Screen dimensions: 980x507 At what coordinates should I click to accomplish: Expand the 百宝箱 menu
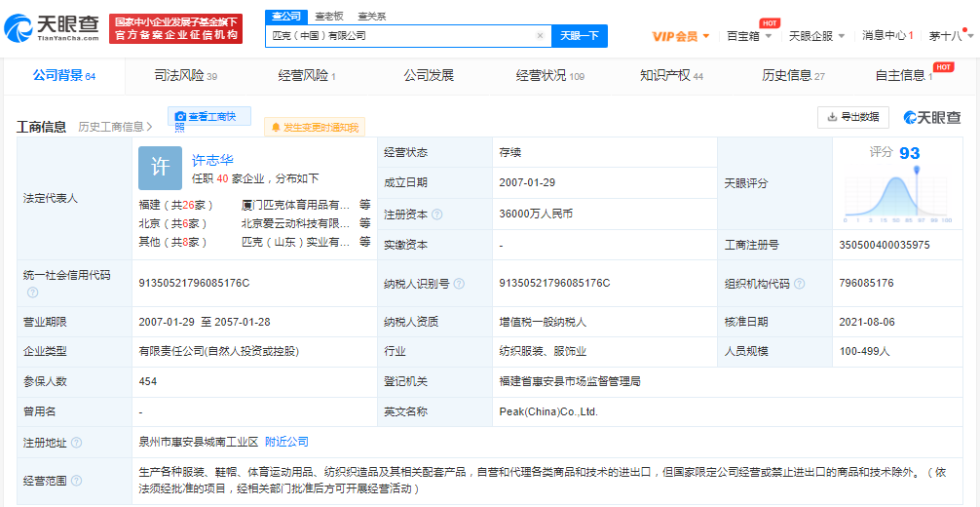click(749, 36)
